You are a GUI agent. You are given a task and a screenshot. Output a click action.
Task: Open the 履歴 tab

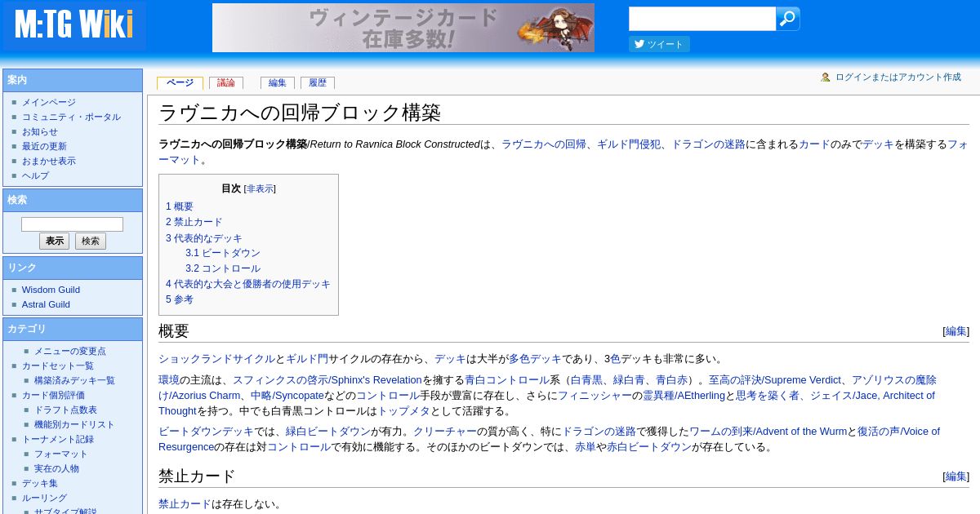(318, 83)
